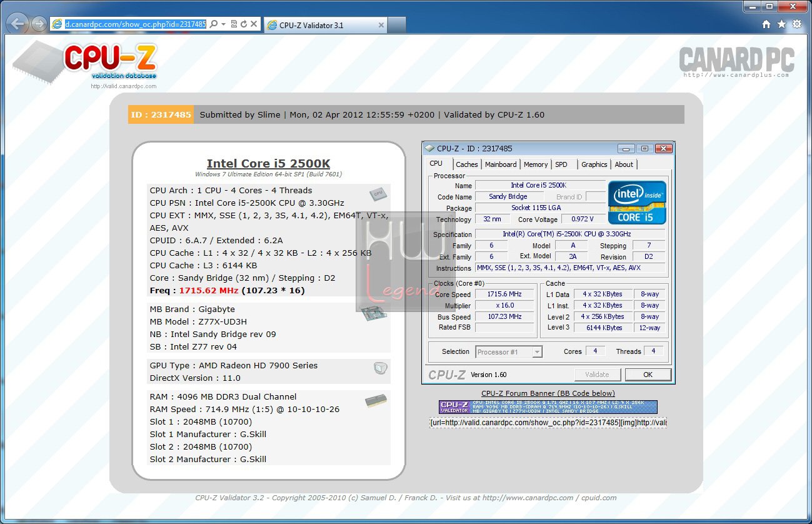The height and width of the screenshot is (524, 812).
Task: Open the Memory tab
Action: 536,164
